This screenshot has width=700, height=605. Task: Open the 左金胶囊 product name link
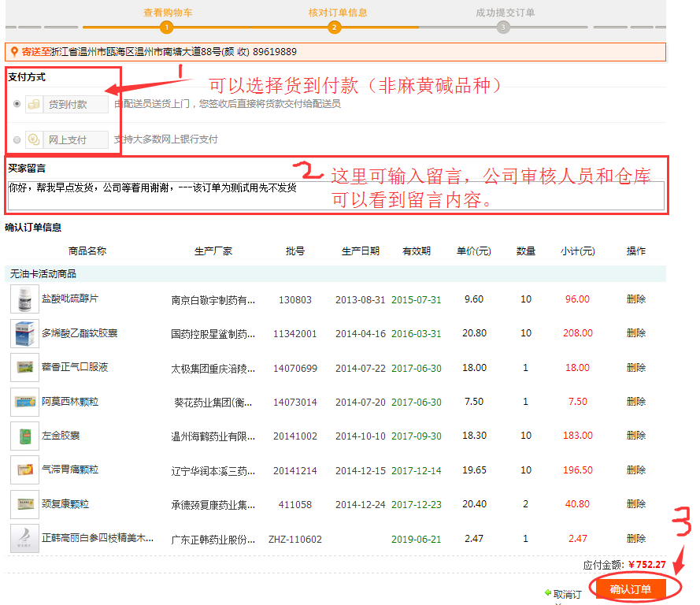[61, 436]
